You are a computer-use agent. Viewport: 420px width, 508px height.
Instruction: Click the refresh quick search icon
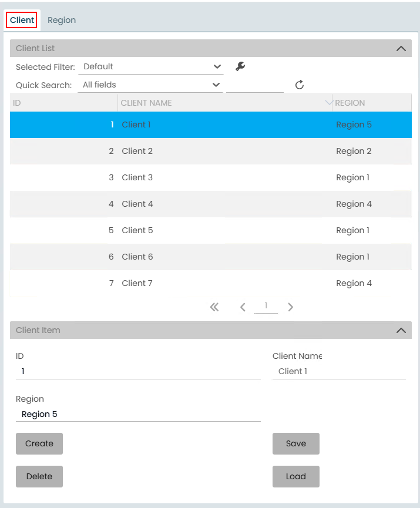click(x=299, y=85)
